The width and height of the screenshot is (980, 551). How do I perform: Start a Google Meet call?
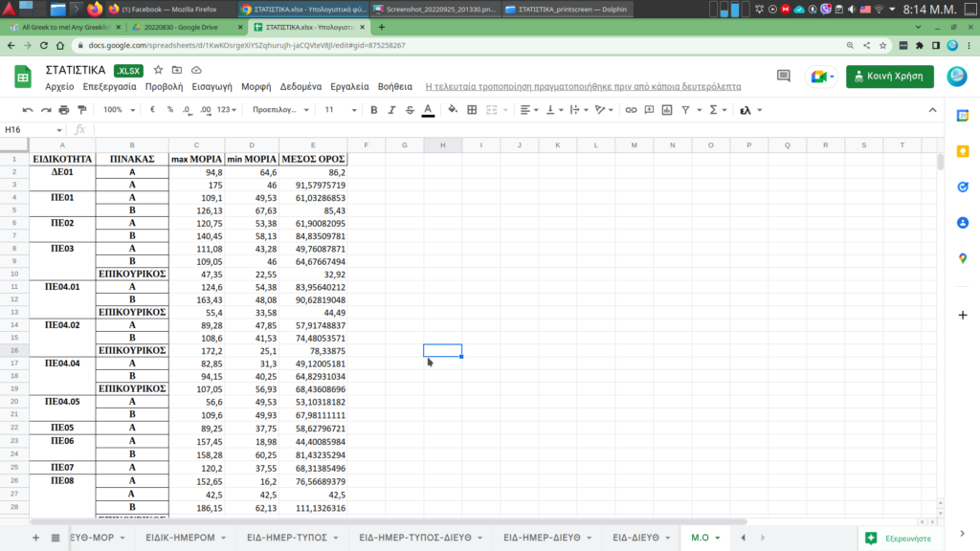822,77
